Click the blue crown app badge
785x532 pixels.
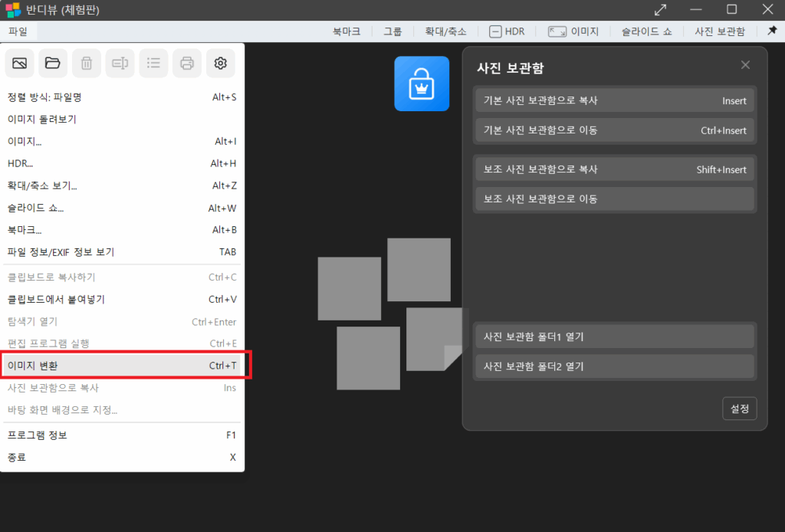point(422,84)
